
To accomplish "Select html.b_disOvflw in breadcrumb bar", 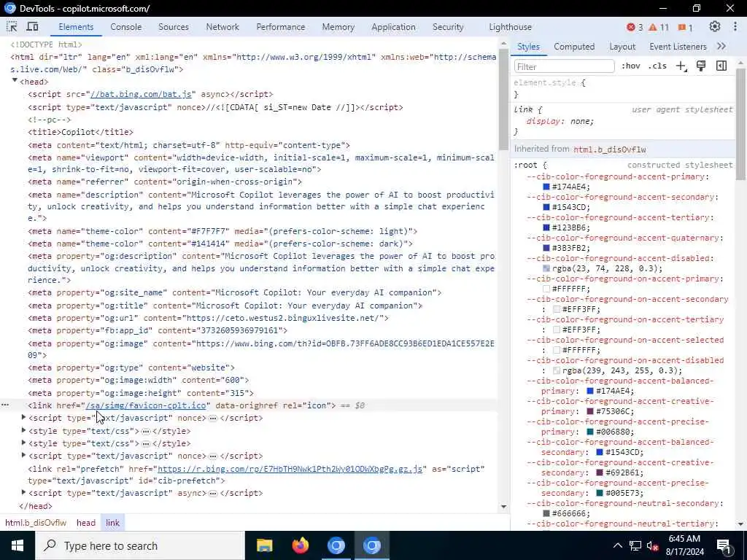I will [36, 523].
